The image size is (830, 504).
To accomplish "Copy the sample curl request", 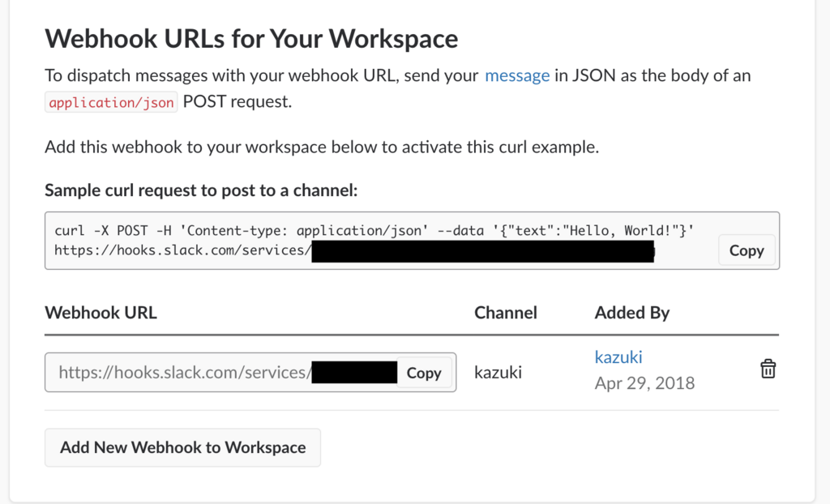I will click(x=747, y=250).
